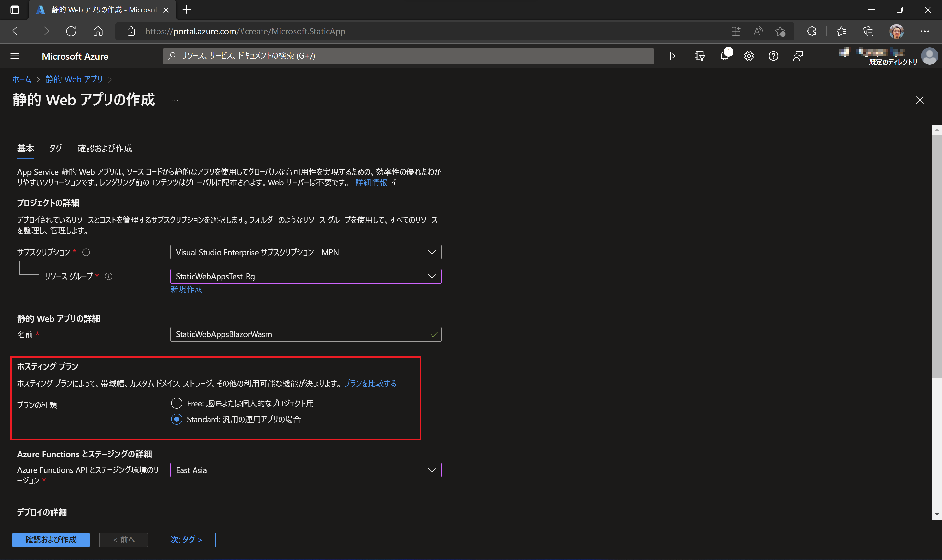The height and width of the screenshot is (560, 942).
Task: Open the help question mark icon
Action: click(773, 56)
